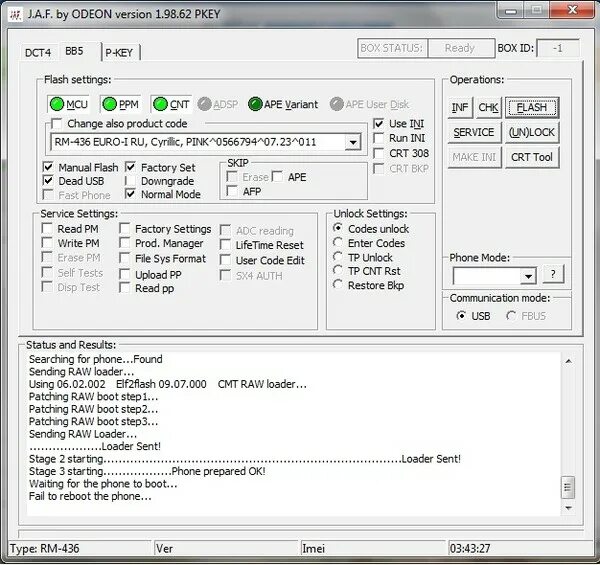Choose TP CNT Rst radio option
The width and height of the screenshot is (600, 565).
pos(338,270)
